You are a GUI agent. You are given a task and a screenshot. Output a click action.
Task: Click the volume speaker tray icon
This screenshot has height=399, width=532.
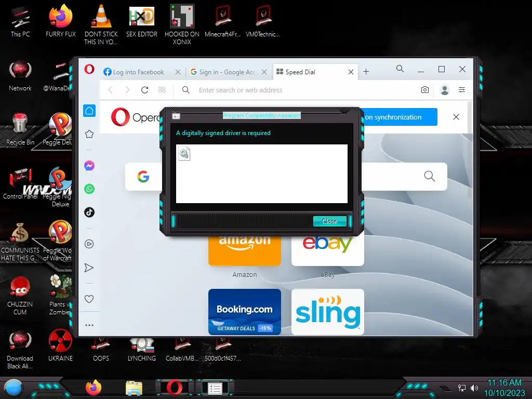click(x=474, y=388)
